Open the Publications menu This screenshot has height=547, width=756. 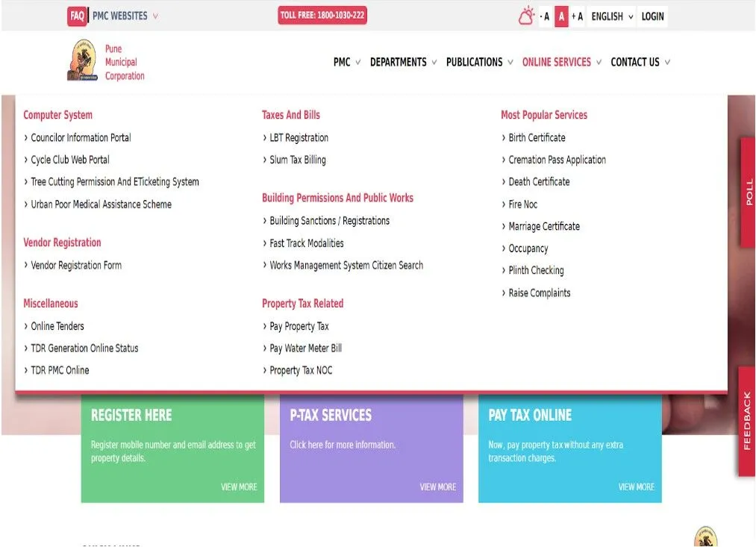pos(479,62)
